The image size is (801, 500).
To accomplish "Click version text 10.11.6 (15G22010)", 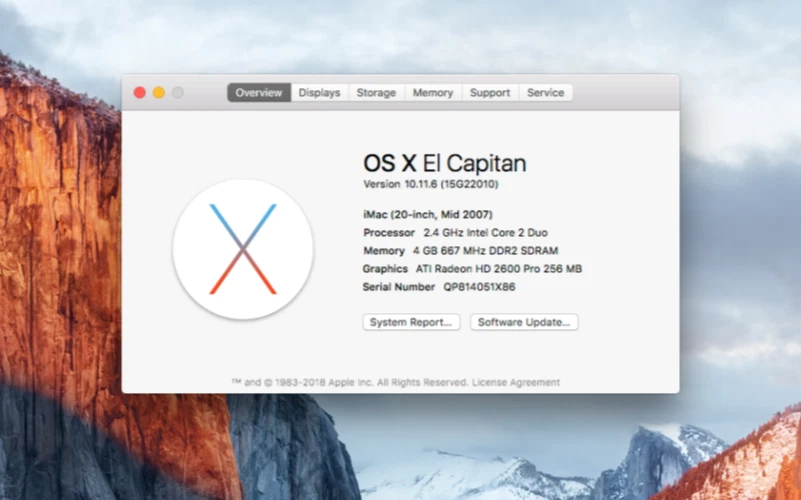I will (x=452, y=184).
